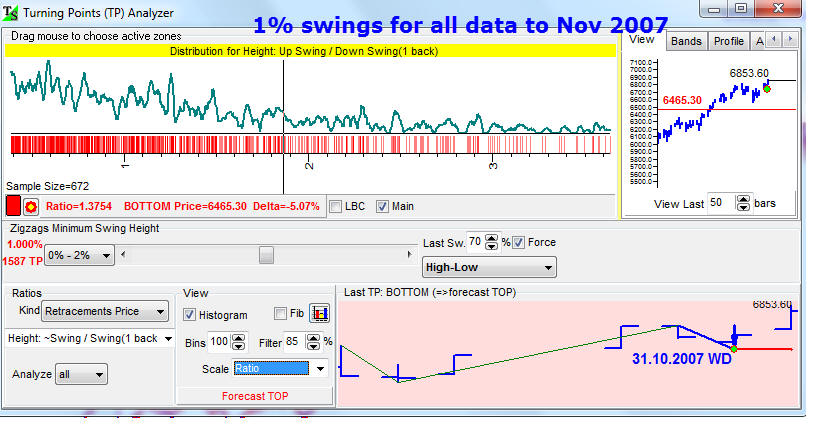Click the red and yellow target icon
Viewport: 817px width, 427px height.
(31, 206)
